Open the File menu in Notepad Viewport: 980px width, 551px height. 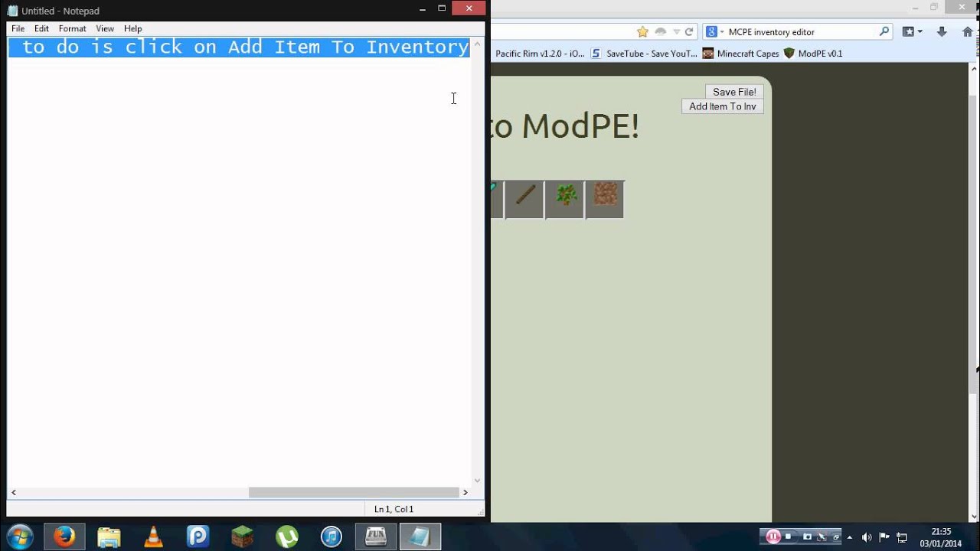tap(18, 28)
